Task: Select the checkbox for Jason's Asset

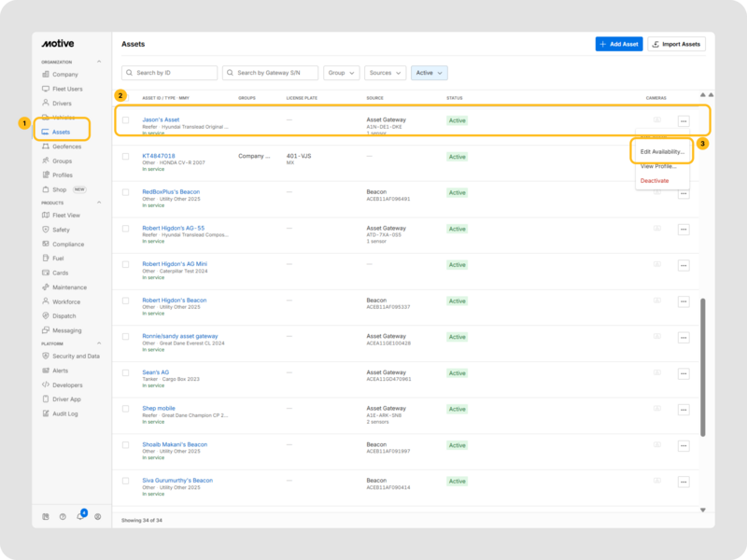Action: (126, 120)
